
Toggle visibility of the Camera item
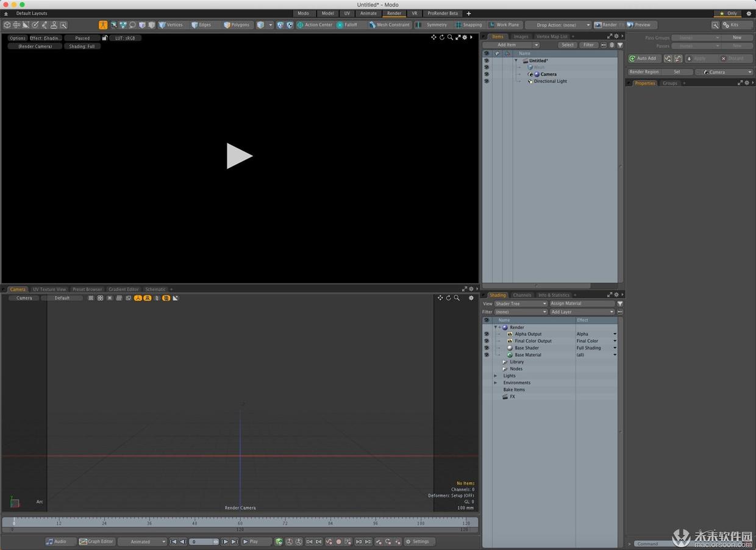486,74
